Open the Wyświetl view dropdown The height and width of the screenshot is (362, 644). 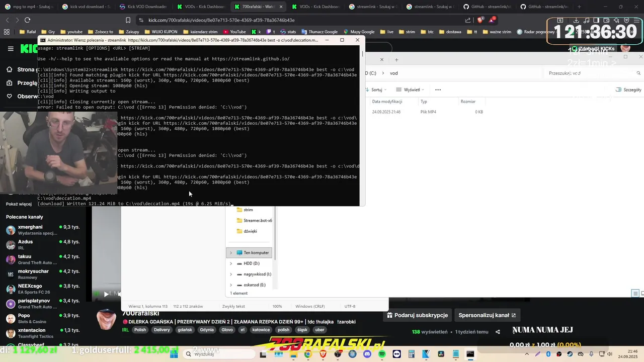pyautogui.click(x=410, y=89)
